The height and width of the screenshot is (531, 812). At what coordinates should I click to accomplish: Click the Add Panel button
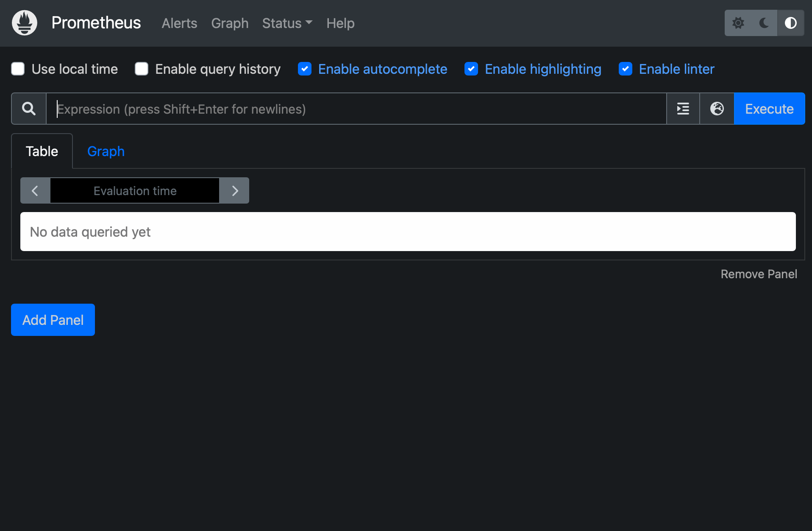53,320
